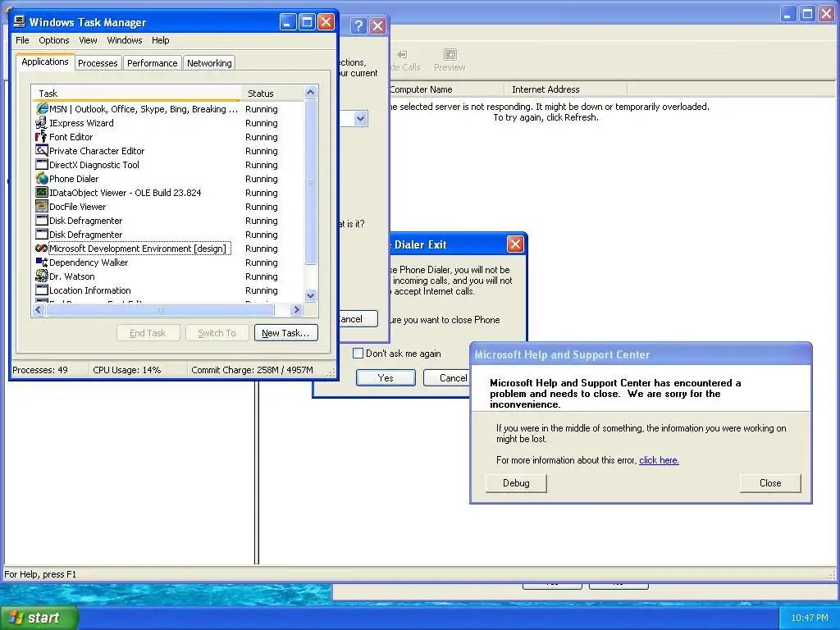The width and height of the screenshot is (840, 630).
Task: Select the 'IExpress Wizard' task name
Action: (81, 123)
